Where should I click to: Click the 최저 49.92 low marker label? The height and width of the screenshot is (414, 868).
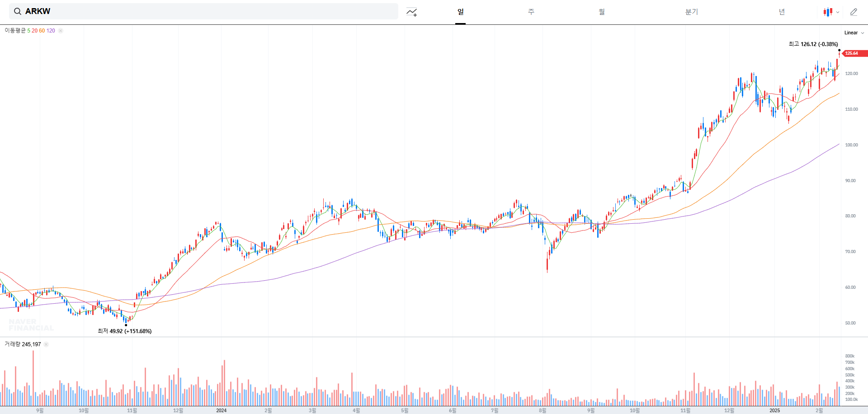125,331
